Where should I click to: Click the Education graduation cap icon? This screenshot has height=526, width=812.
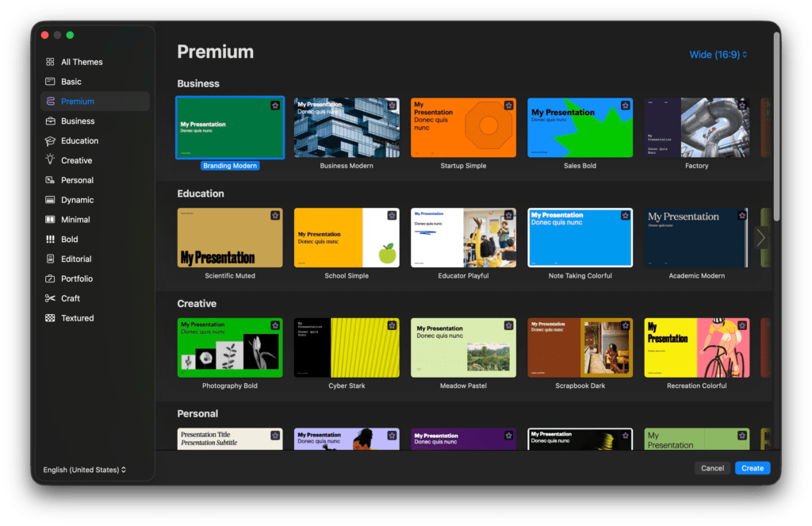tap(50, 141)
